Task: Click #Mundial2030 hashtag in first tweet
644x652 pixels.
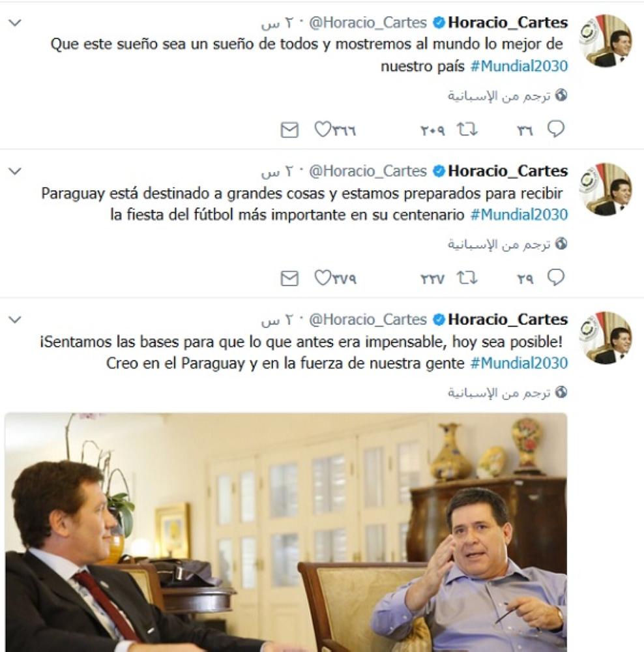Action: (x=519, y=67)
